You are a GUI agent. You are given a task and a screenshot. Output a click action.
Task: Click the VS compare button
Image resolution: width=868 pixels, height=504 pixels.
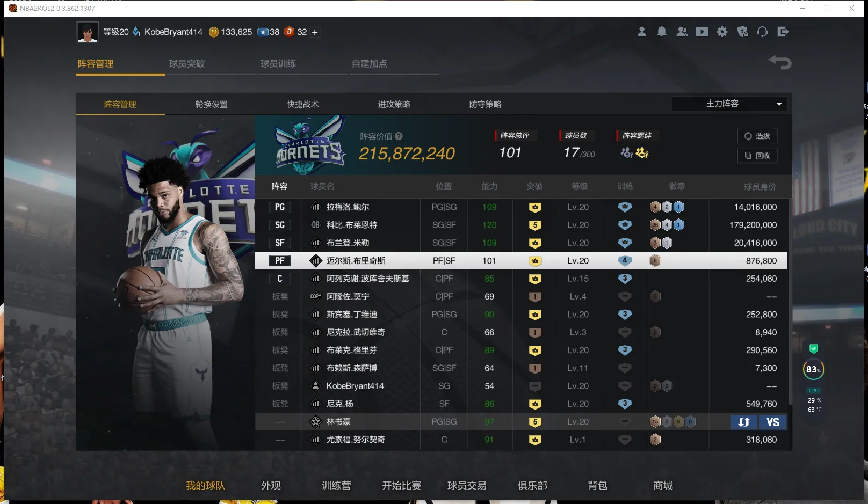pos(773,422)
